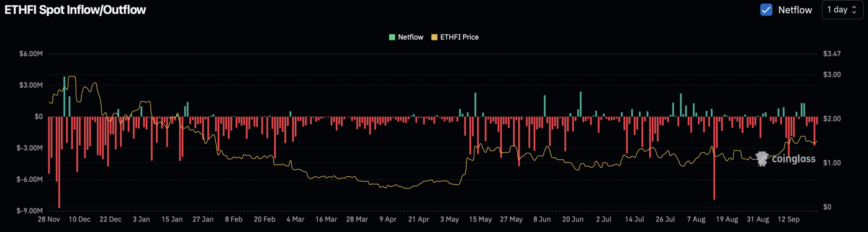
Task: Click the green Netflow legend swatch
Action: tap(392, 37)
